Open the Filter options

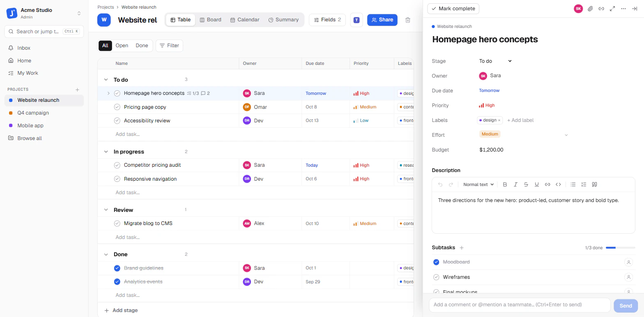(x=169, y=46)
